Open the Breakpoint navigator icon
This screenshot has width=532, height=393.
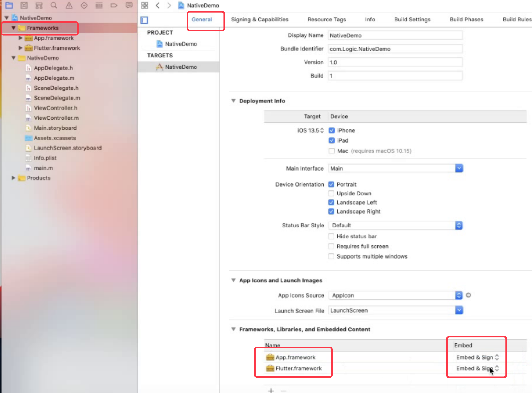(x=114, y=5)
